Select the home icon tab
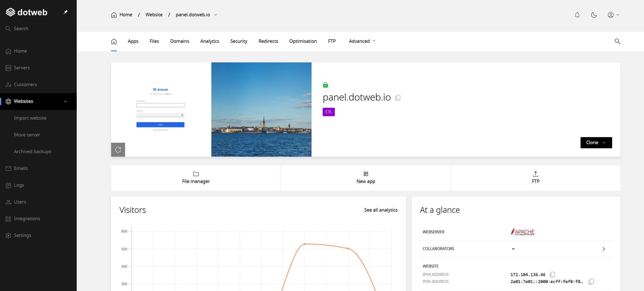Viewport: 644px width, 291px height. coord(114,41)
